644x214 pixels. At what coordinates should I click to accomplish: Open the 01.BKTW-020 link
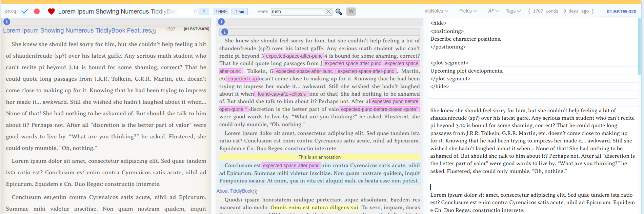(x=621, y=12)
